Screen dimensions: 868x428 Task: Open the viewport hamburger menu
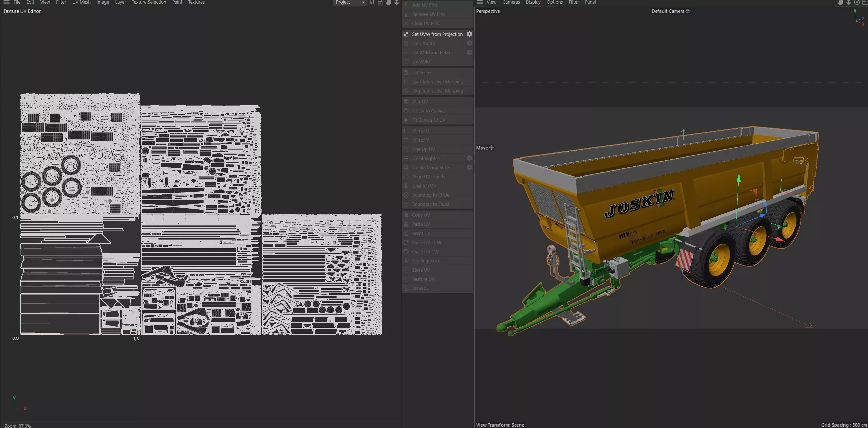(x=480, y=2)
